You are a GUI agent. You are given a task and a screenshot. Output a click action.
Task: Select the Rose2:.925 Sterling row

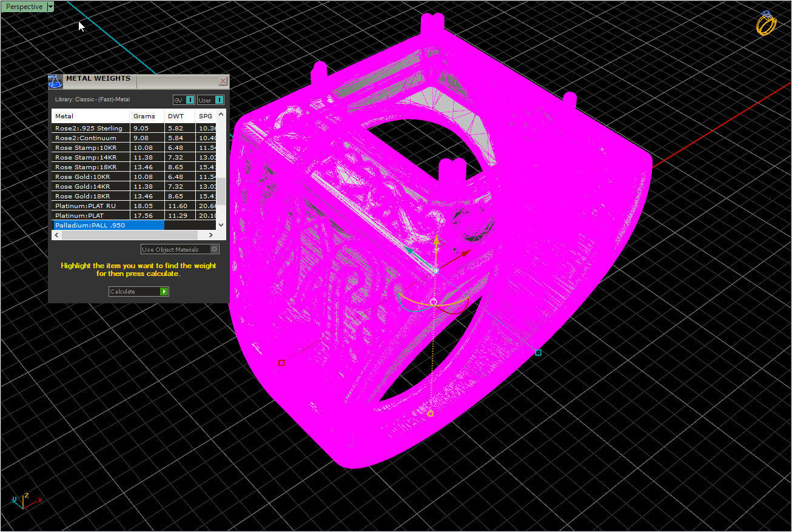(x=134, y=128)
